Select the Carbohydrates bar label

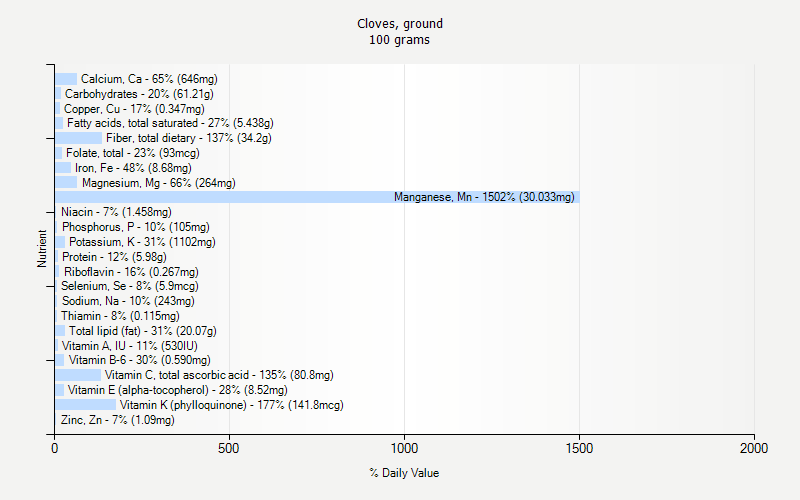(x=139, y=94)
